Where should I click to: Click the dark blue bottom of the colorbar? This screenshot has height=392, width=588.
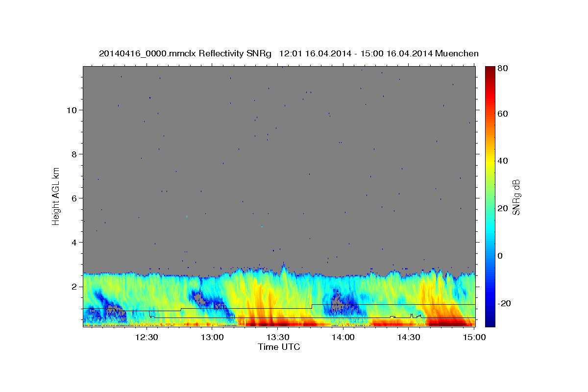pos(490,321)
